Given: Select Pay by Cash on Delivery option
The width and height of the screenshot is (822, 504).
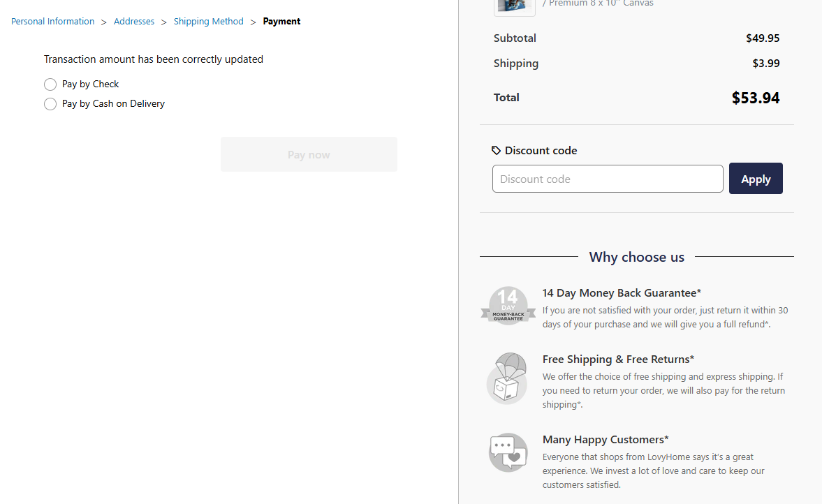Looking at the screenshot, I should tap(50, 104).
